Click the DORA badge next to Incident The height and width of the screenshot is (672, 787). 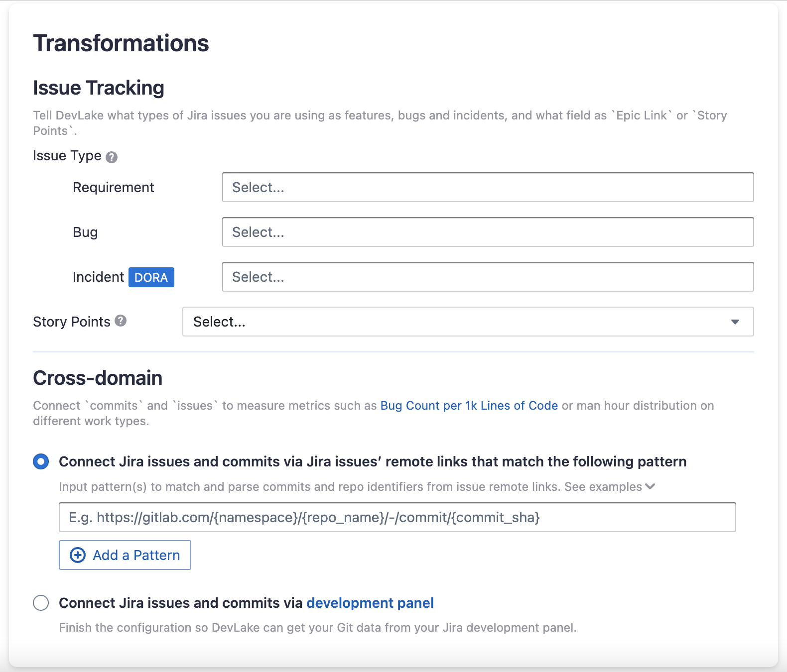(x=151, y=277)
